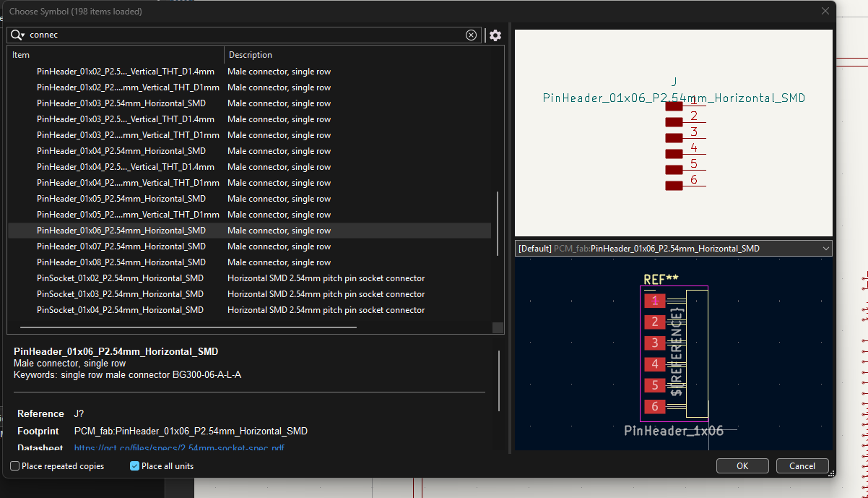Image resolution: width=868 pixels, height=498 pixels.
Task: Open the symbol chooser settings gear
Action: [x=495, y=35]
